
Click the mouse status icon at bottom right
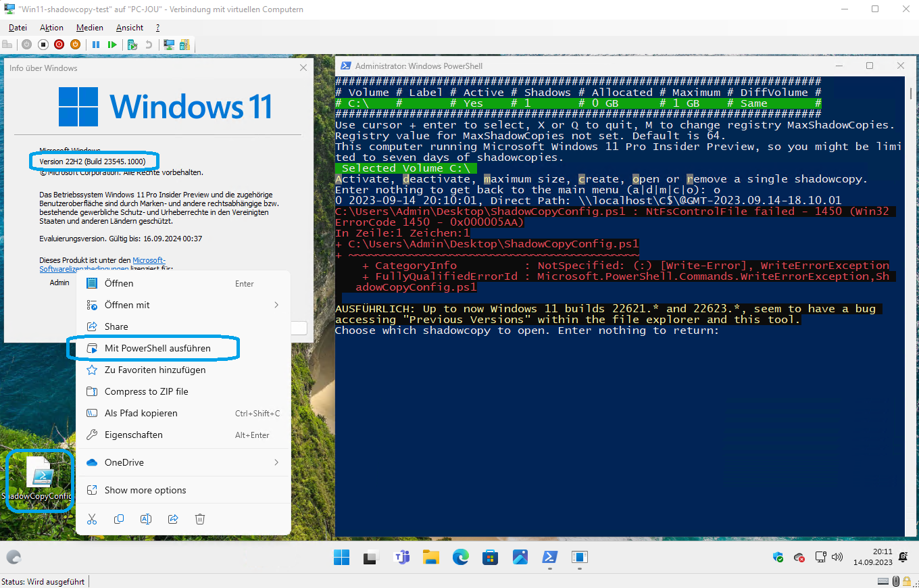(897, 581)
